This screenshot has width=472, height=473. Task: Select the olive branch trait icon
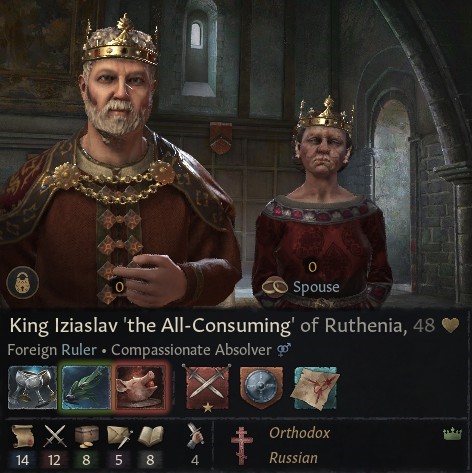coord(87,387)
